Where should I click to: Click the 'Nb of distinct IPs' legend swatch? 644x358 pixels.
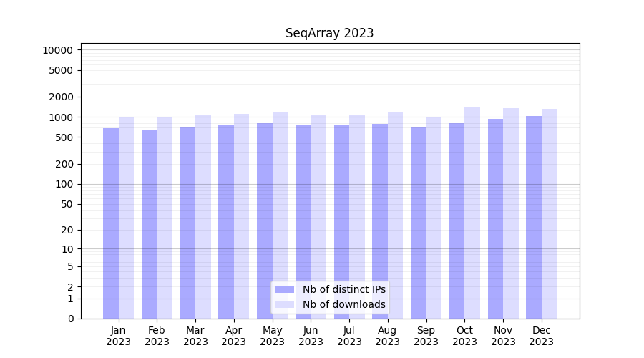(284, 289)
